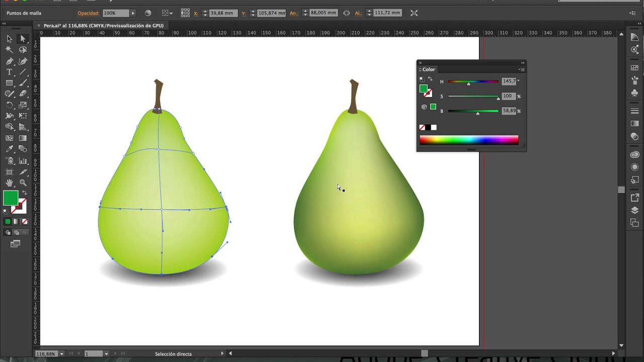644x362 pixels.
Task: Open the Opacidad percentage dropdown arrow
Action: (133, 13)
